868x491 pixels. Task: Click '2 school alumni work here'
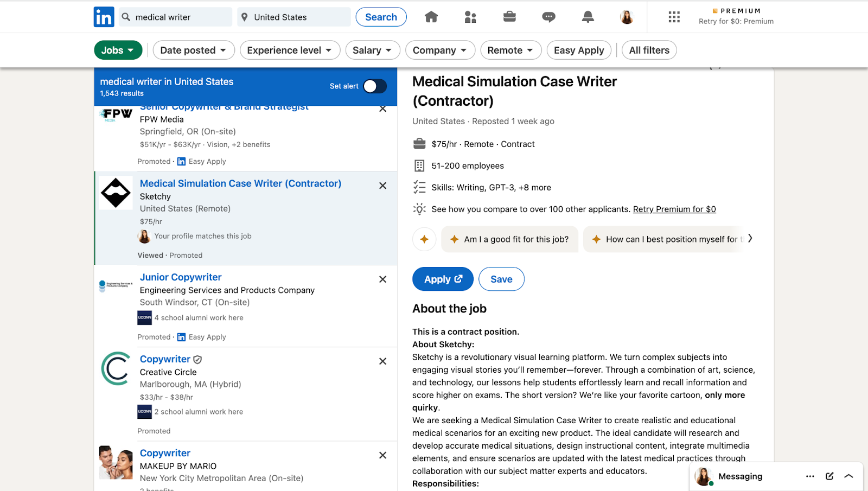point(199,412)
